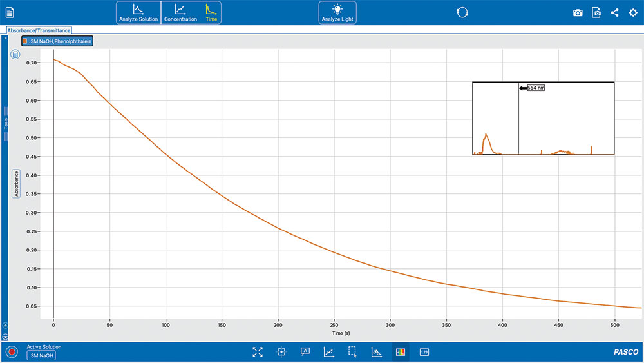Show digits display with the 1.23 icon
The image size is (644, 363).
pos(424,352)
